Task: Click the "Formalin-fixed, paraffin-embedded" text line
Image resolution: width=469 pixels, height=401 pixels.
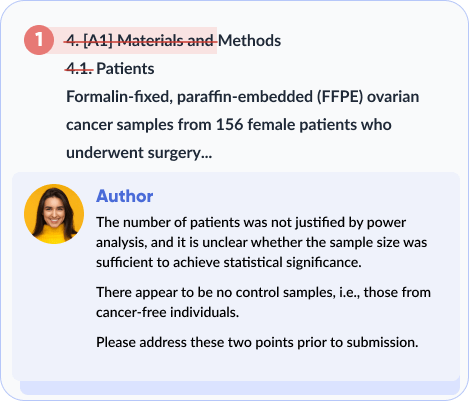Action: pyautogui.click(x=243, y=97)
